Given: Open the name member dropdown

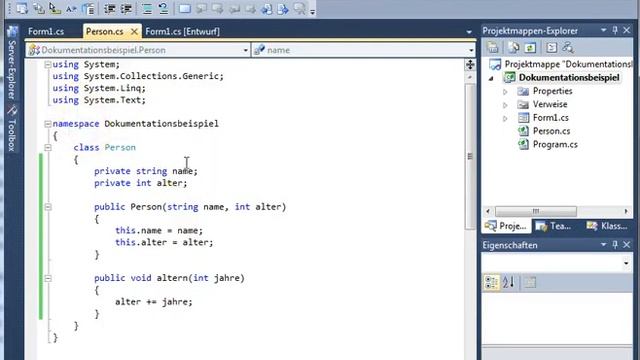Looking at the screenshot, I should [x=471, y=50].
